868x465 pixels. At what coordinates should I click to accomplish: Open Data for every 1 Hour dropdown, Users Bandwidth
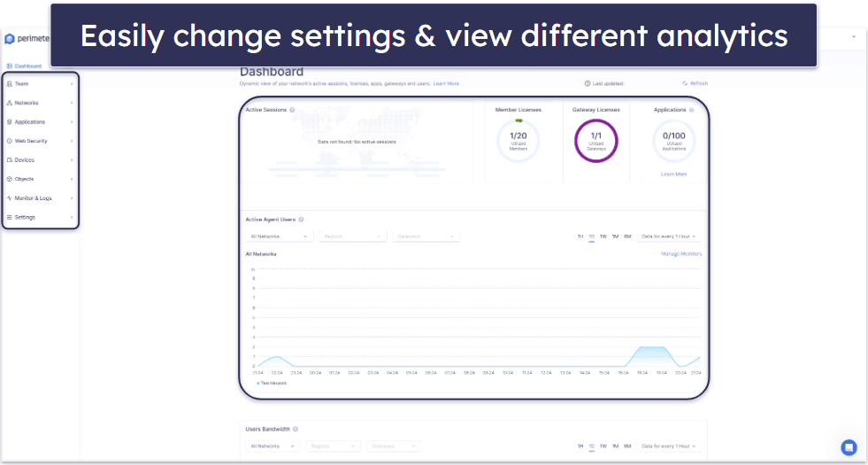(x=669, y=446)
